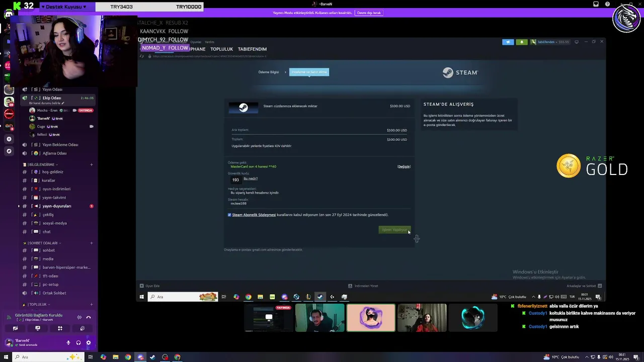Reload the Steam checkout page
Screen dimensions: 644x362
[x=142, y=56]
